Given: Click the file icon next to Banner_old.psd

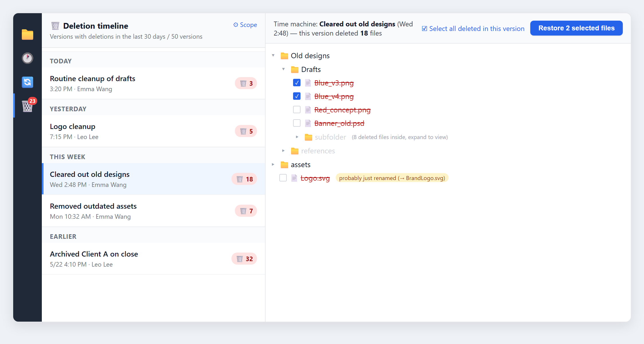Looking at the screenshot, I should [x=308, y=123].
